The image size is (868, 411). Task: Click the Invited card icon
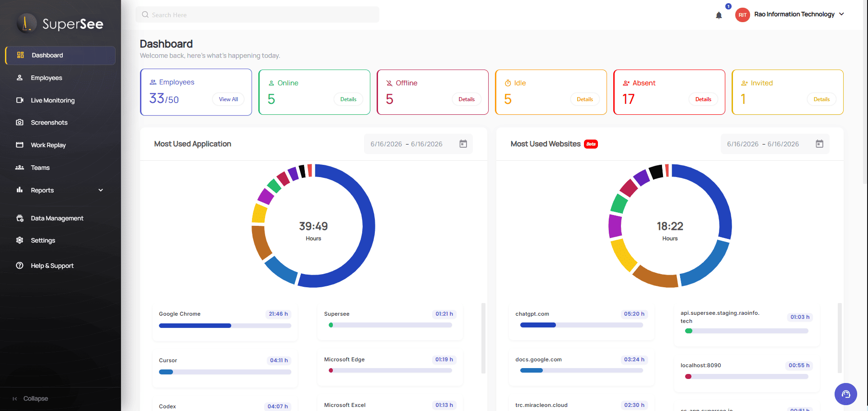coord(745,83)
